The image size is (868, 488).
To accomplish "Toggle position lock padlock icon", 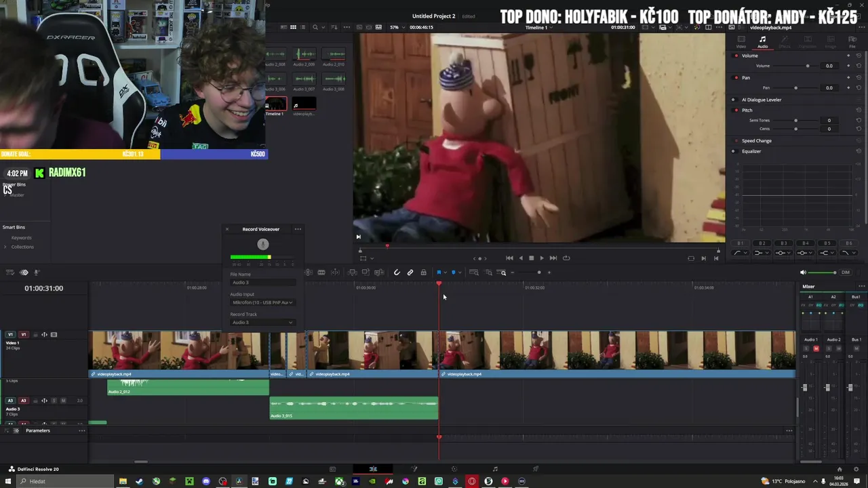I will [x=423, y=272].
